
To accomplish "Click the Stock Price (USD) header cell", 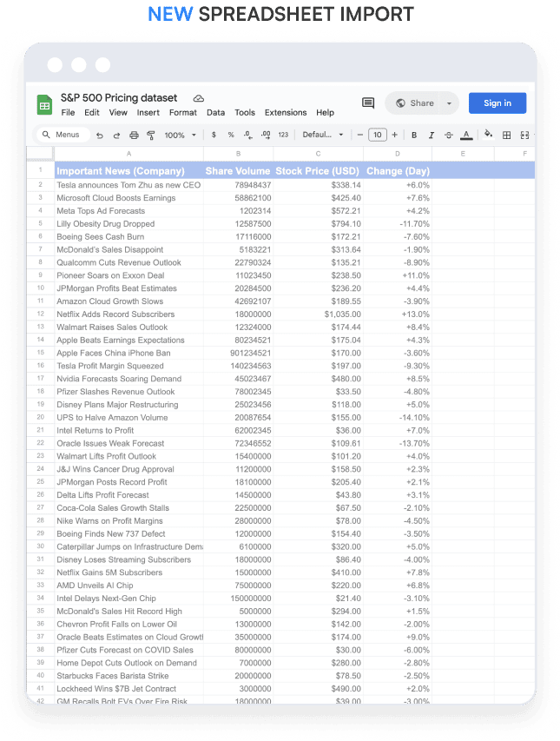I will click(x=319, y=170).
